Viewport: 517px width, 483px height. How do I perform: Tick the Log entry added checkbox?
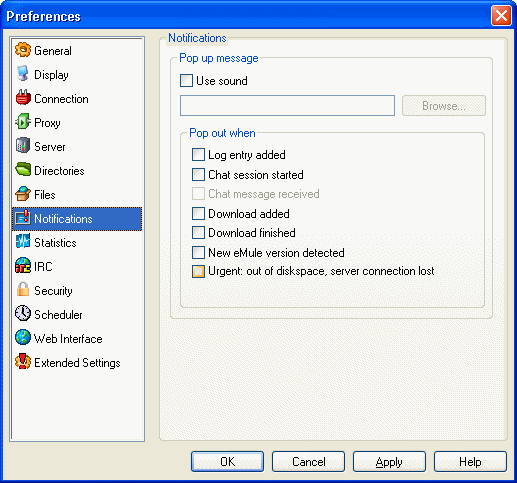coord(198,155)
